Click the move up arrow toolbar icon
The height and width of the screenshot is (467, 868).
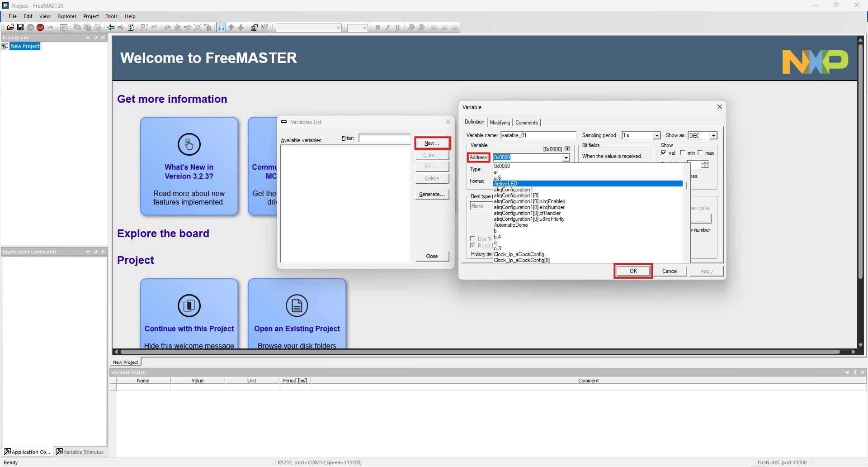pos(231,28)
